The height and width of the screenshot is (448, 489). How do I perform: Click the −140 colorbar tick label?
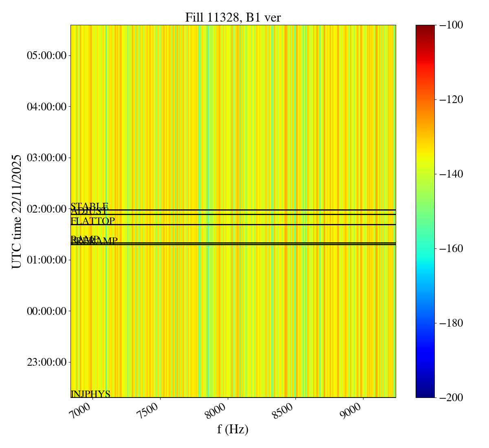pos(451,174)
